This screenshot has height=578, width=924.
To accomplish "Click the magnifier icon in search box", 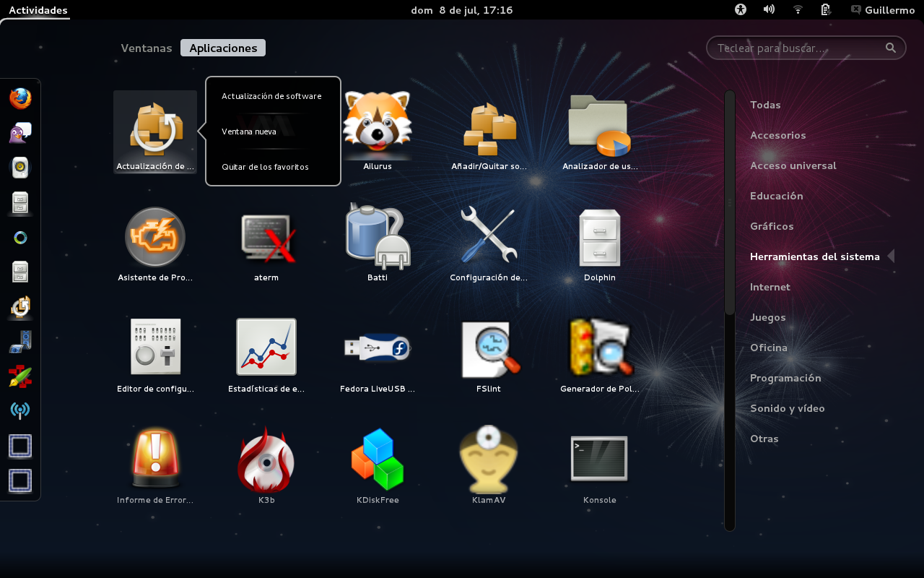I will [x=891, y=48].
